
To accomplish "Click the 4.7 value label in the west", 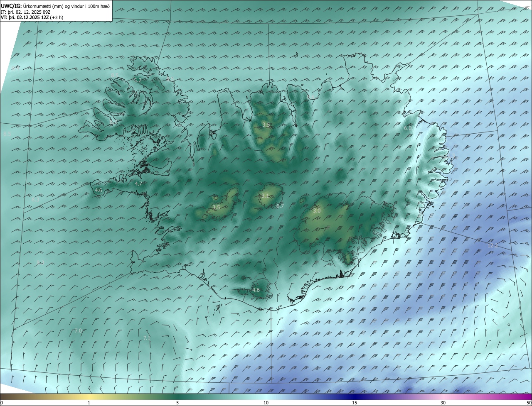I will [x=138, y=183].
